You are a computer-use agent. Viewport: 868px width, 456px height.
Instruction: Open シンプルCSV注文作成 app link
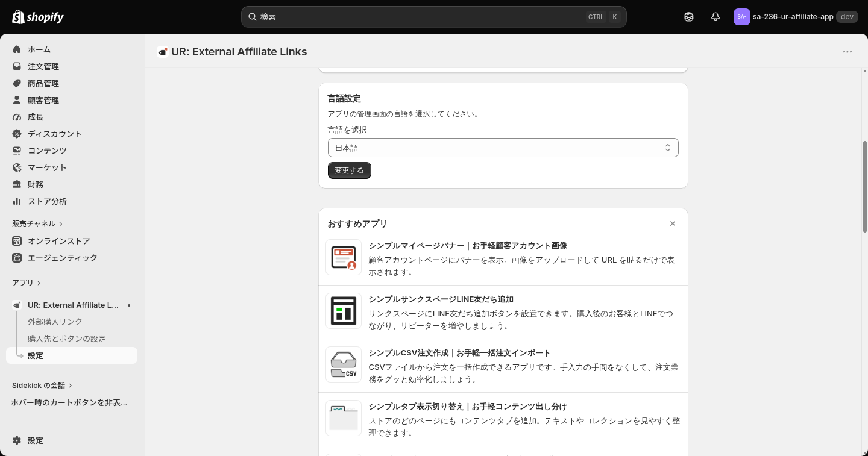[x=460, y=353]
